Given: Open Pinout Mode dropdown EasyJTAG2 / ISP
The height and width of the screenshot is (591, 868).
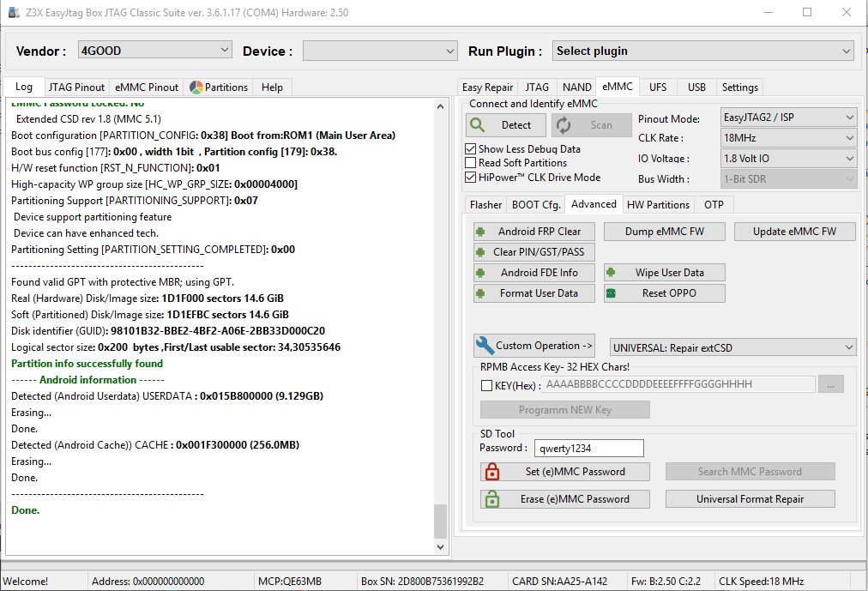Looking at the screenshot, I should 788,118.
